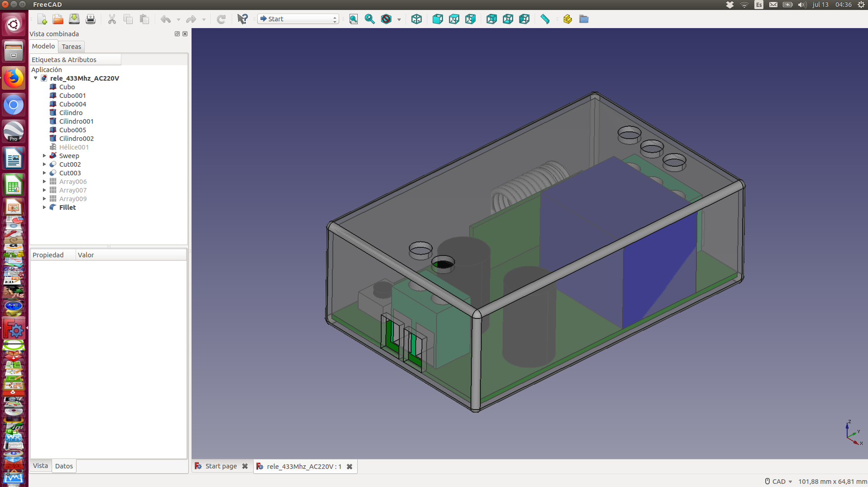This screenshot has height=487, width=868.
Task: Open the workbench selector showing Start
Action: (298, 19)
